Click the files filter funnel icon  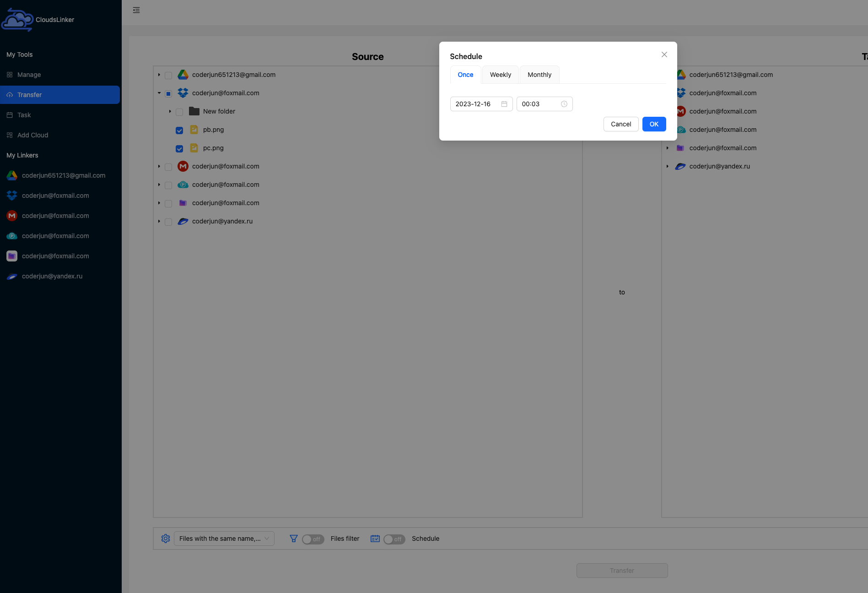[x=294, y=539]
